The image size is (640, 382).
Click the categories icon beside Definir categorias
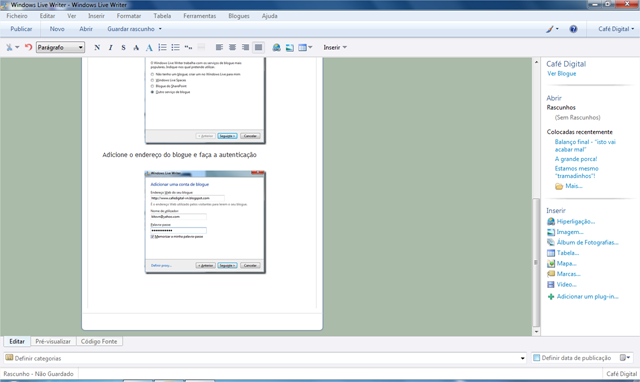pyautogui.click(x=9, y=358)
